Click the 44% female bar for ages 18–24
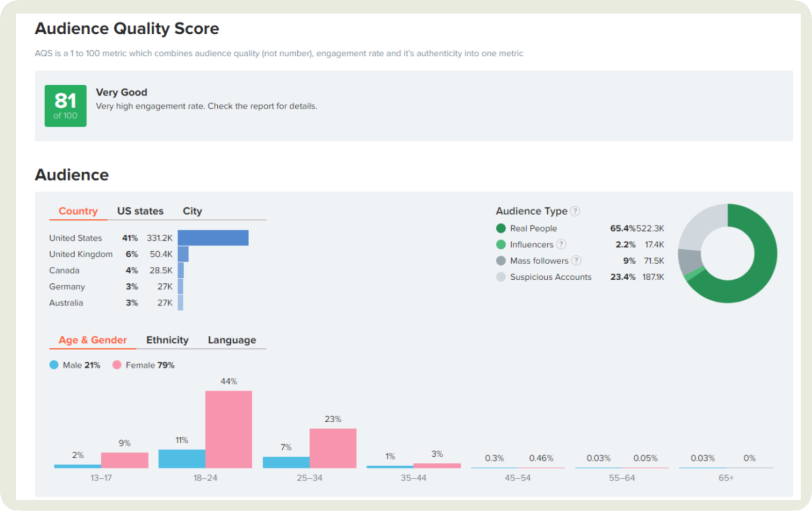The image size is (812, 511). click(229, 429)
